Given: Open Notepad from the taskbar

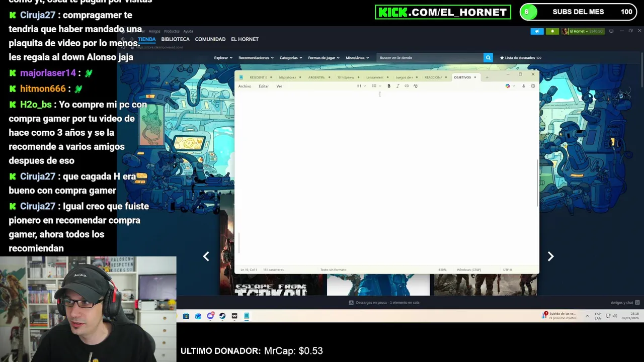Looking at the screenshot, I should pos(247,316).
